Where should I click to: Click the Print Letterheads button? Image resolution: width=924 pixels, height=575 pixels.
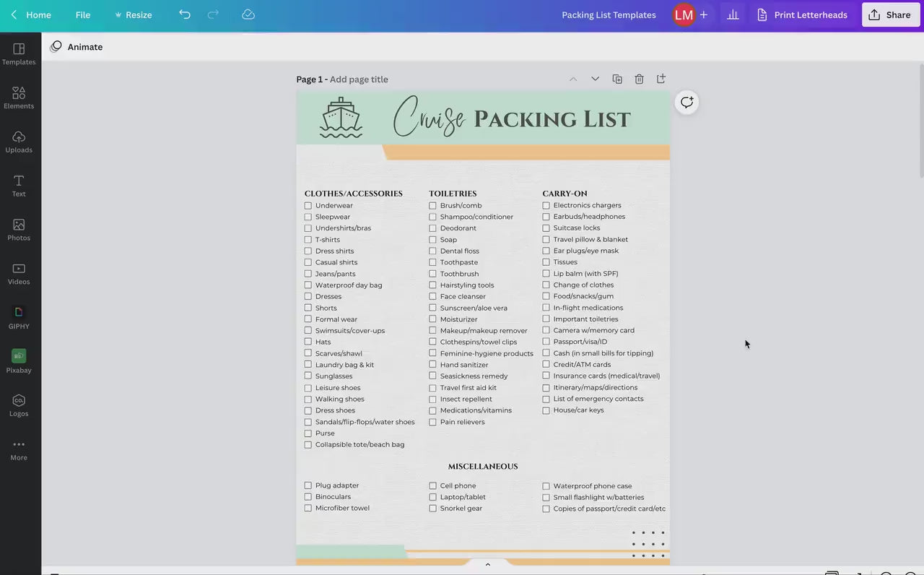pos(802,14)
